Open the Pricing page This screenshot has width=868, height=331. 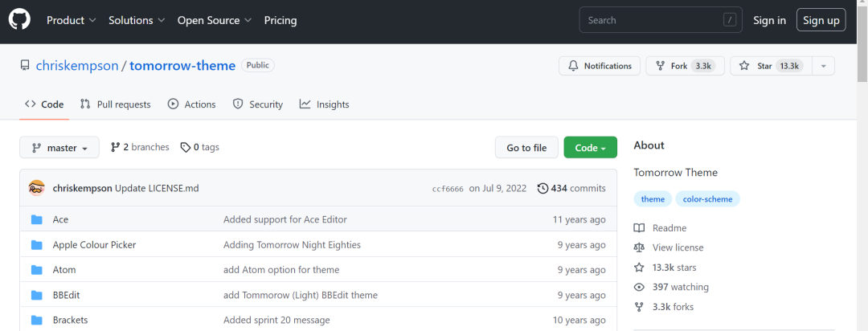[x=280, y=20]
